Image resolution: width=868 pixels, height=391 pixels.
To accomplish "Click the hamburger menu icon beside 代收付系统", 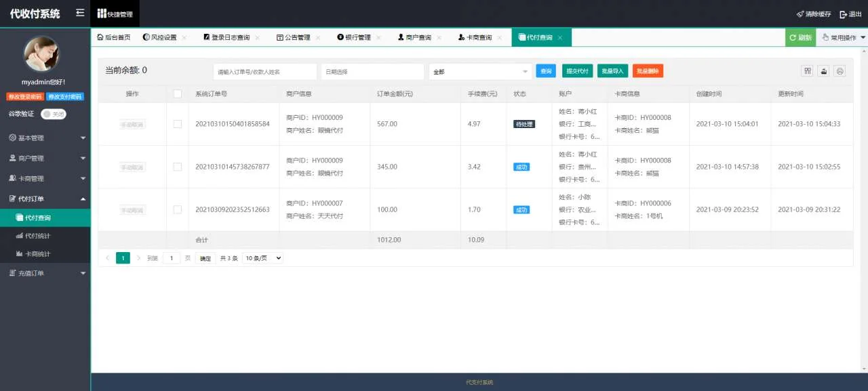I will [79, 12].
